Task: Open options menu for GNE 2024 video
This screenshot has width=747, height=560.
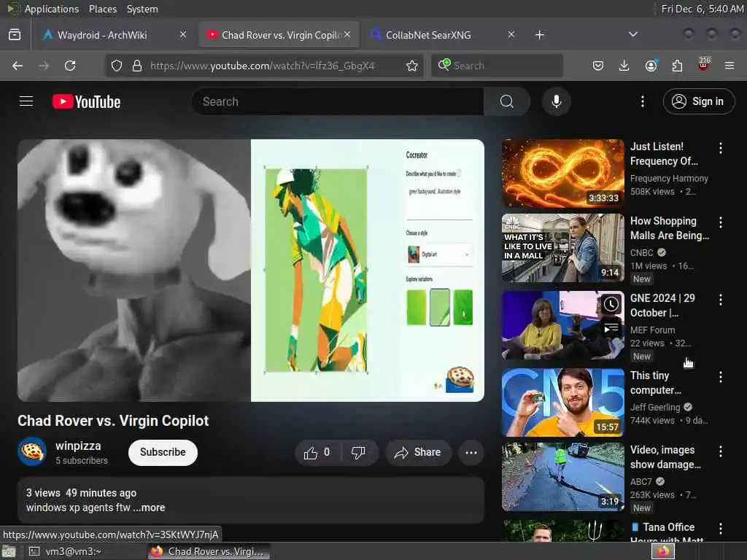Action: (720, 300)
